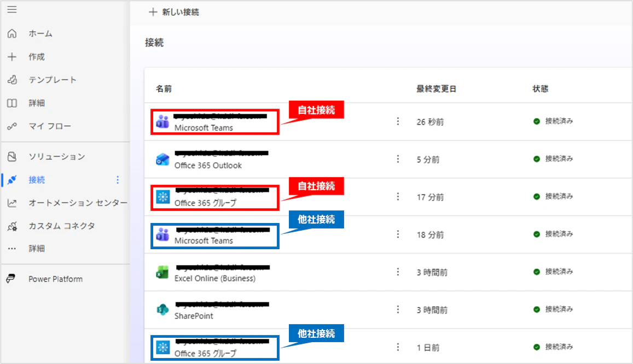Open more options for 1 日前 グループ connection
The height and width of the screenshot is (364, 633).
click(x=398, y=347)
